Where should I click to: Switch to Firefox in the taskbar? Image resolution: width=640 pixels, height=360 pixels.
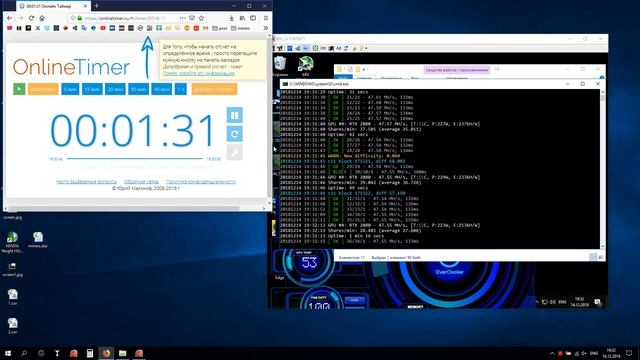[x=106, y=353]
